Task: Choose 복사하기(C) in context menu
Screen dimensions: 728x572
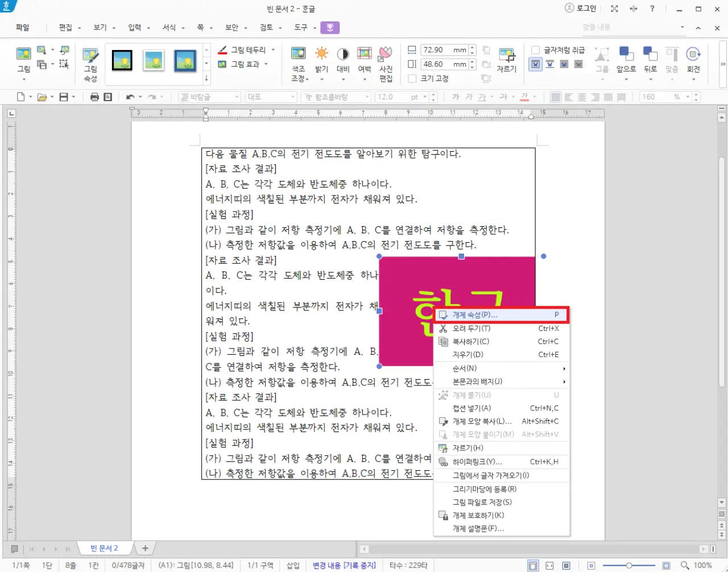Action: 502,342
